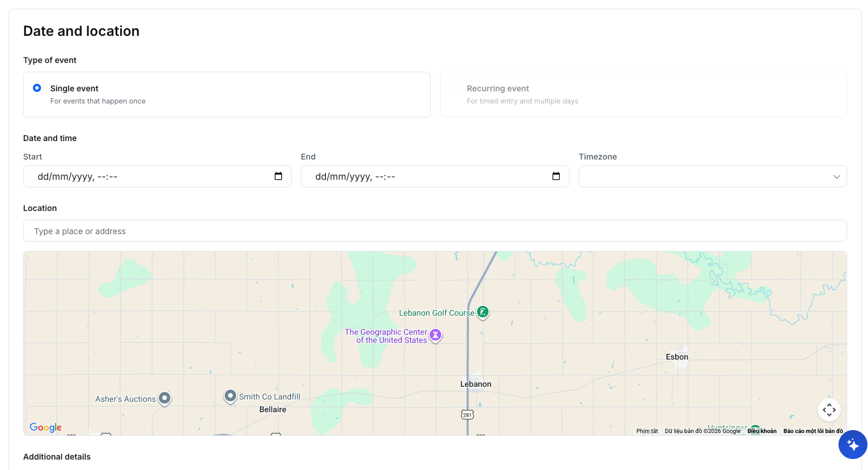Open the map camera controls button
This screenshot has height=470, width=868.
point(829,410)
